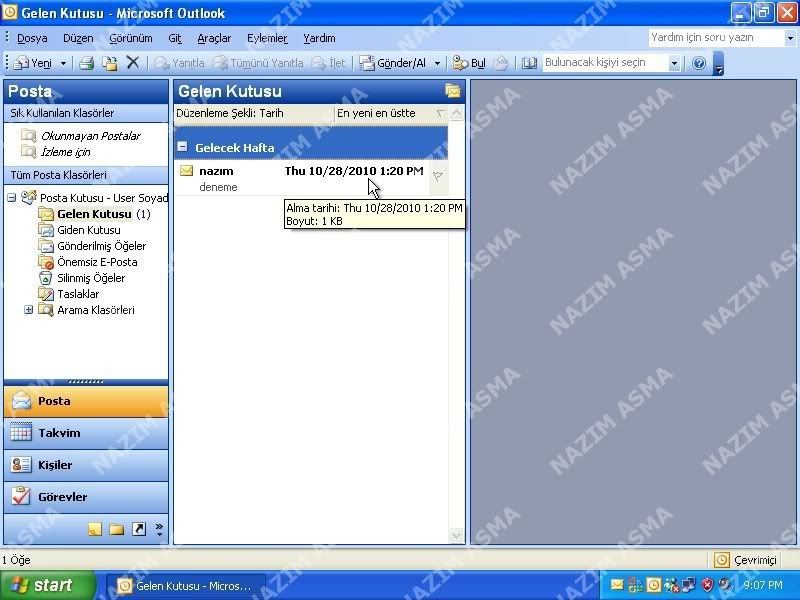Click the Gelen Kutusu header folder icon
This screenshot has width=800, height=600.
453,91
